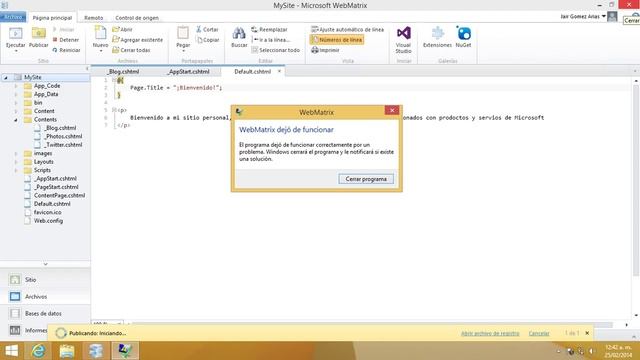This screenshot has height=360, width=640.
Task: Restart the site with Reiniciar
Action: coord(67,50)
